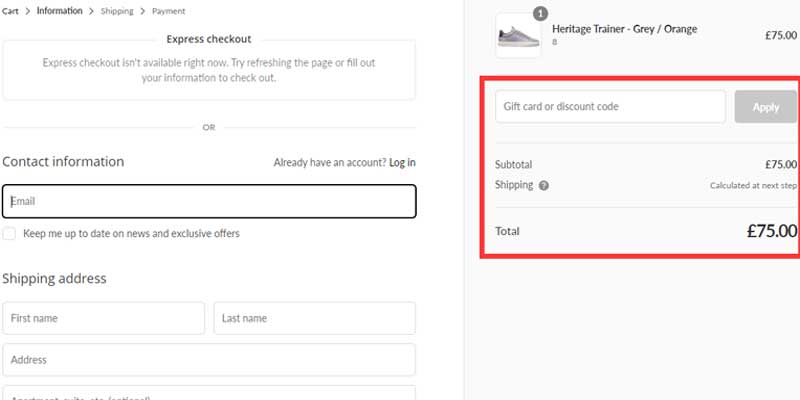The width and height of the screenshot is (800, 400).
Task: Select the Information breadcrumb step
Action: (x=60, y=11)
